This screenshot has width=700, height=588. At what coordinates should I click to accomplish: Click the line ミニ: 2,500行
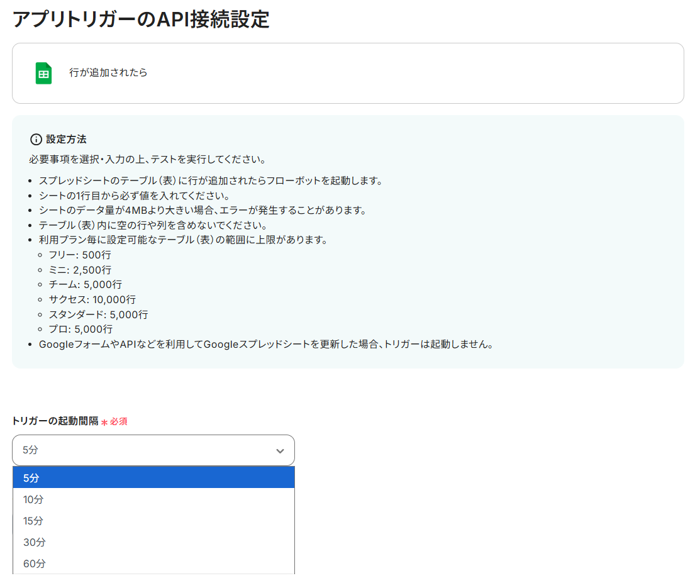click(80, 270)
